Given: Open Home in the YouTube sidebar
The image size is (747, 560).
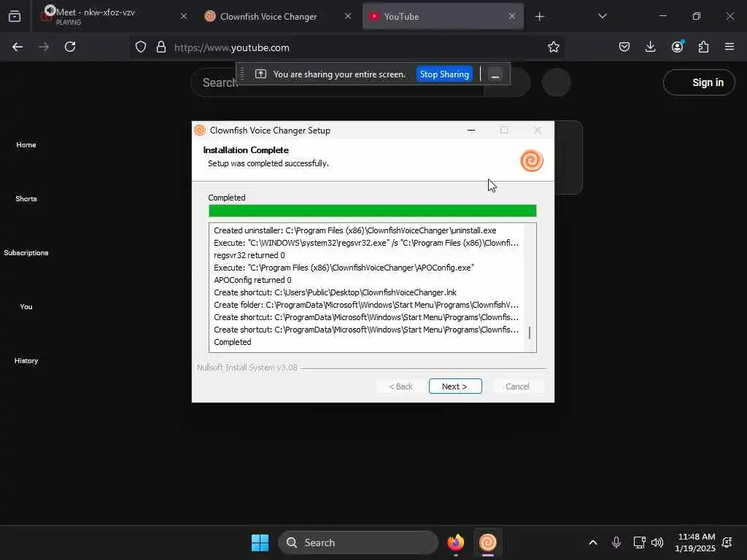Looking at the screenshot, I should (26, 145).
